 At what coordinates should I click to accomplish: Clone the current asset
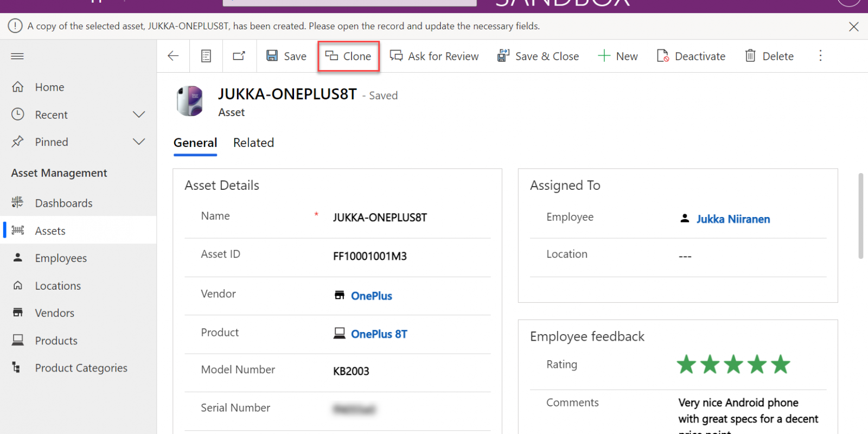(348, 56)
